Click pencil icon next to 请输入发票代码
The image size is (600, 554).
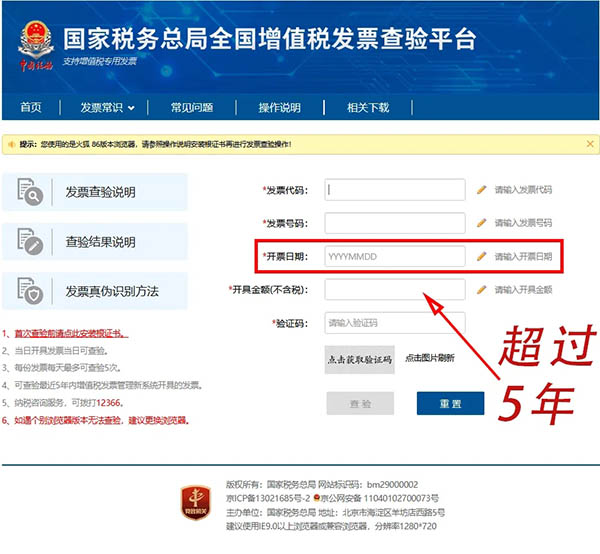pyautogui.click(x=481, y=189)
